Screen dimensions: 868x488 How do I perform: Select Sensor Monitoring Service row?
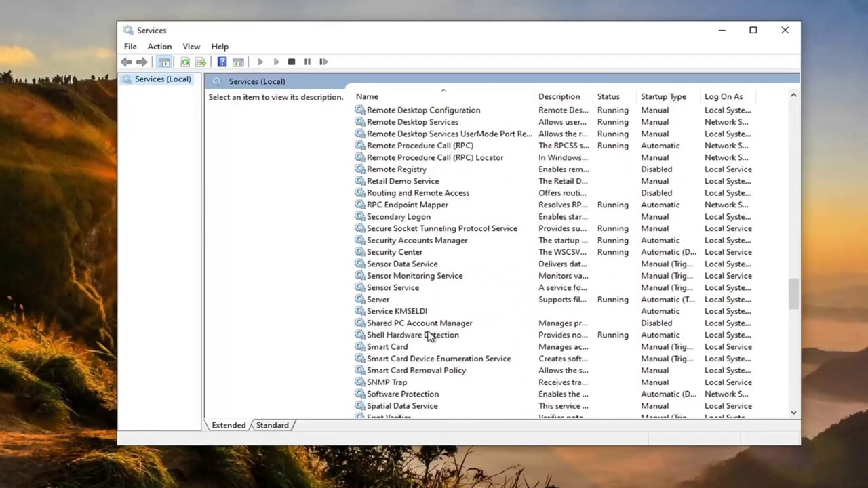(x=414, y=276)
